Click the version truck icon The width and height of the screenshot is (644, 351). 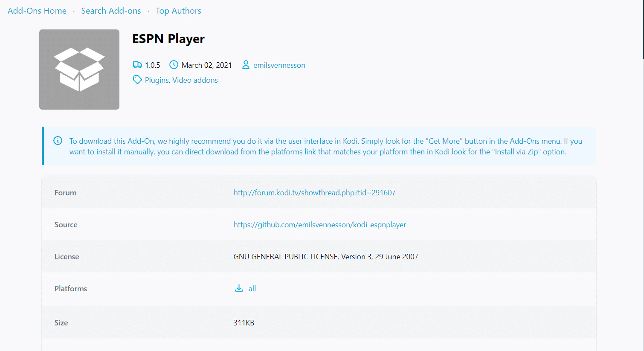pyautogui.click(x=137, y=65)
